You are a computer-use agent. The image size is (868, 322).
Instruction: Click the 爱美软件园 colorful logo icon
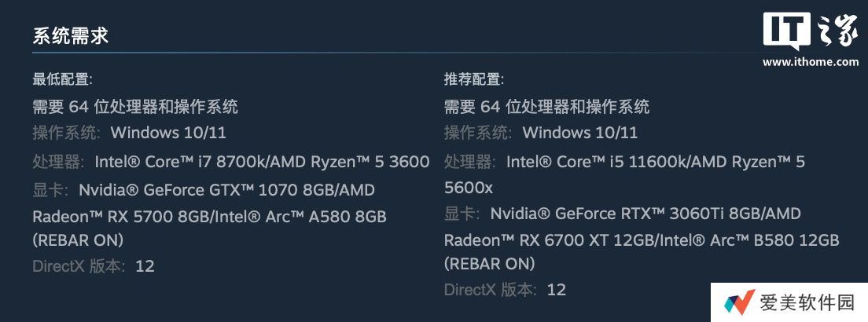click(740, 303)
